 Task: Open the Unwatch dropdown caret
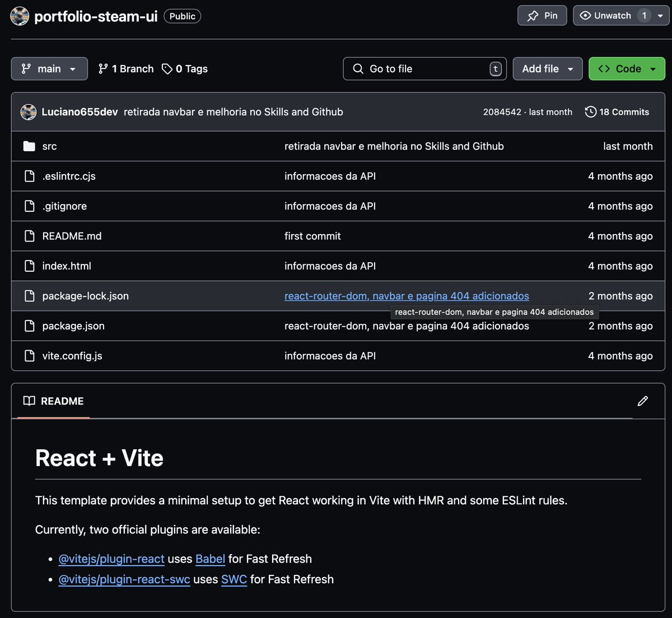click(660, 16)
